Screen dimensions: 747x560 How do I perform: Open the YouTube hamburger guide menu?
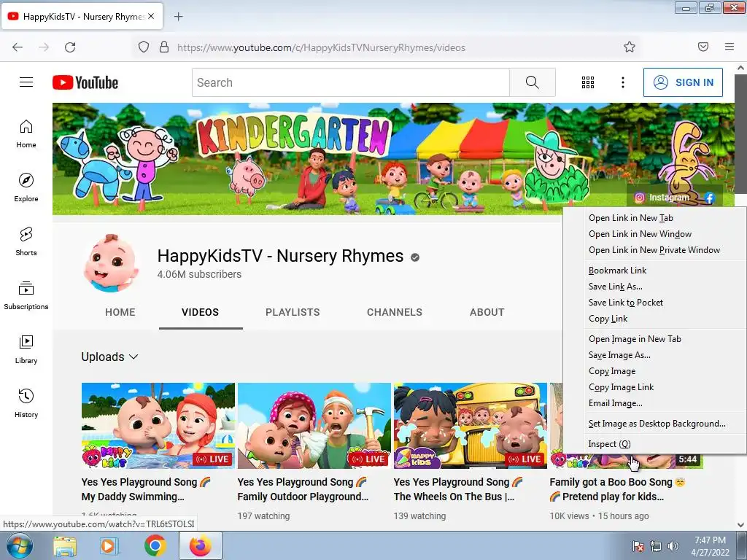point(26,82)
